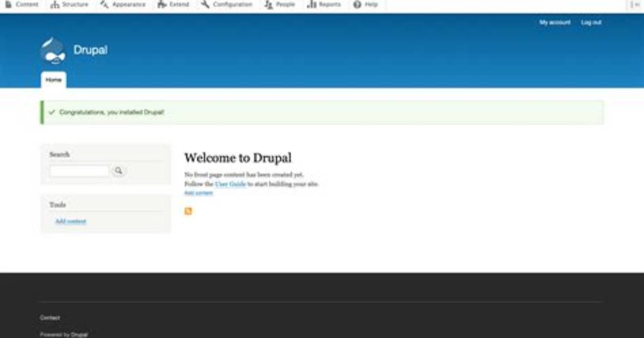Open the Appearance admin menu
The image size is (644, 338).
tap(123, 4)
